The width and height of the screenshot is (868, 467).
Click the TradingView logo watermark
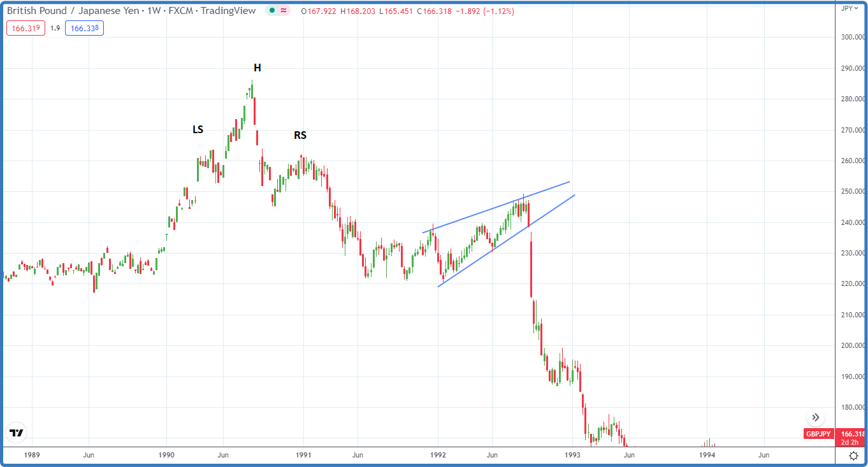(17, 433)
